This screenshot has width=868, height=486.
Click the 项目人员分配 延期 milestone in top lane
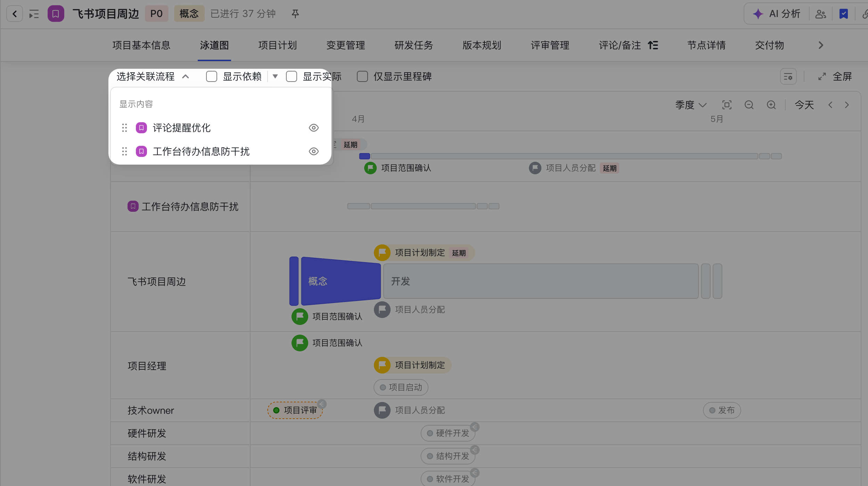pyautogui.click(x=574, y=168)
